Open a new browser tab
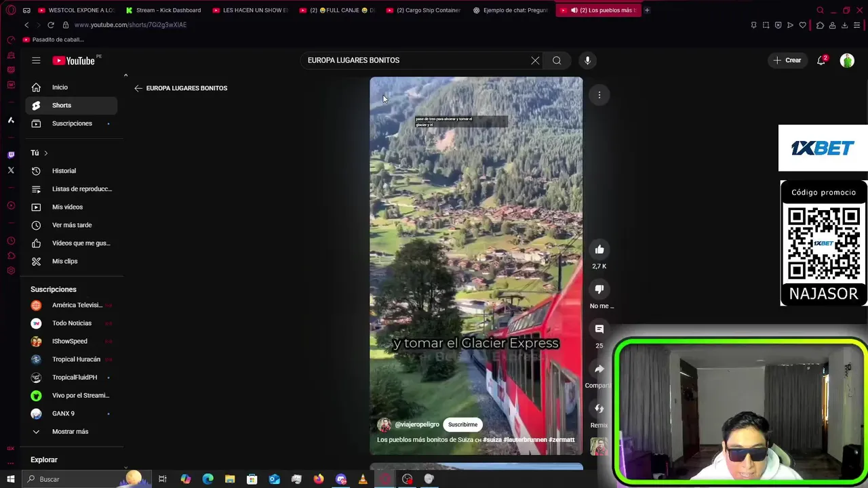Screen dimensions: 868x488 click(x=647, y=10)
